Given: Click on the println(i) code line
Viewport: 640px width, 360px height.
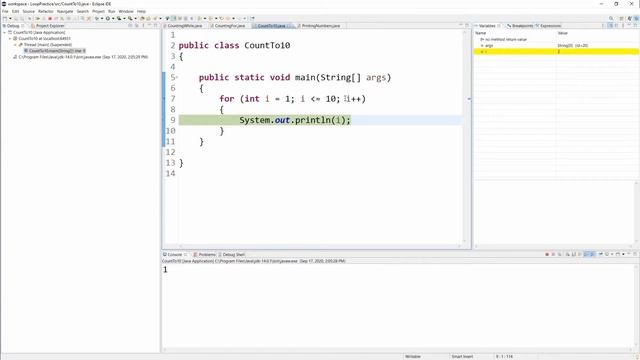Looking at the screenshot, I should (295, 120).
